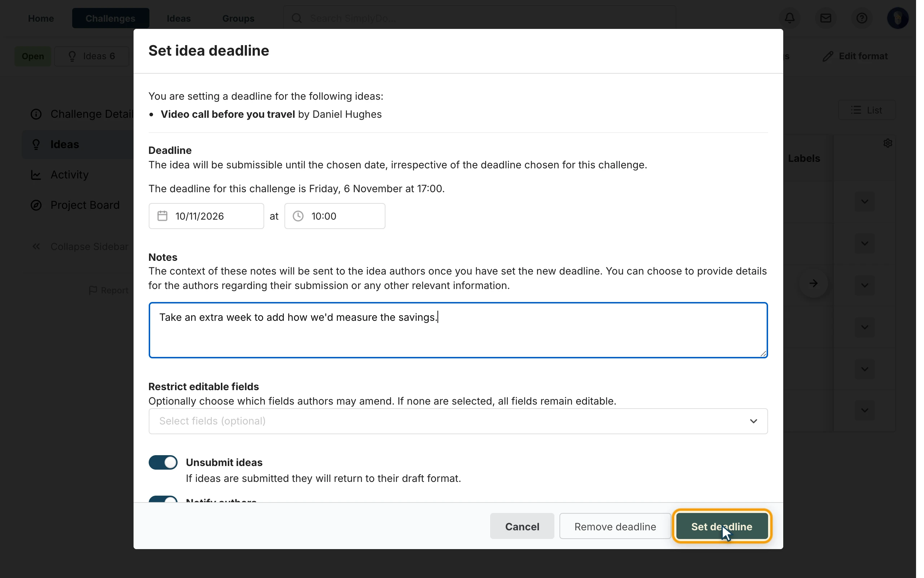
Task: Click the Report flag icon
Action: (x=92, y=290)
